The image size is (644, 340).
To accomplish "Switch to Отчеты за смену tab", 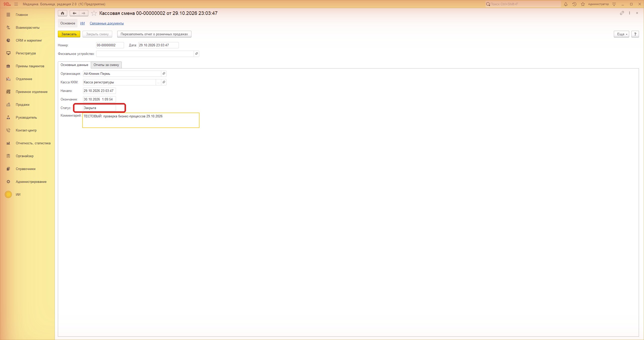I will pos(106,65).
